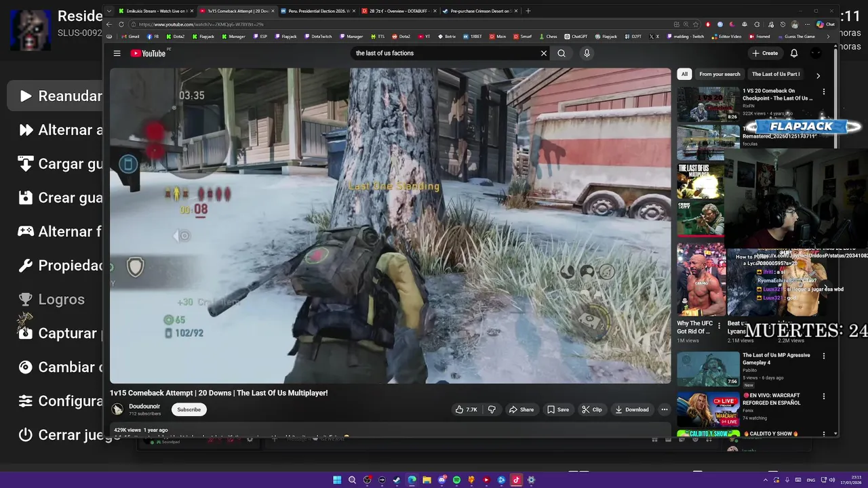Save the video to a playlist
Screen dimensions: 868x488
tap(558, 409)
